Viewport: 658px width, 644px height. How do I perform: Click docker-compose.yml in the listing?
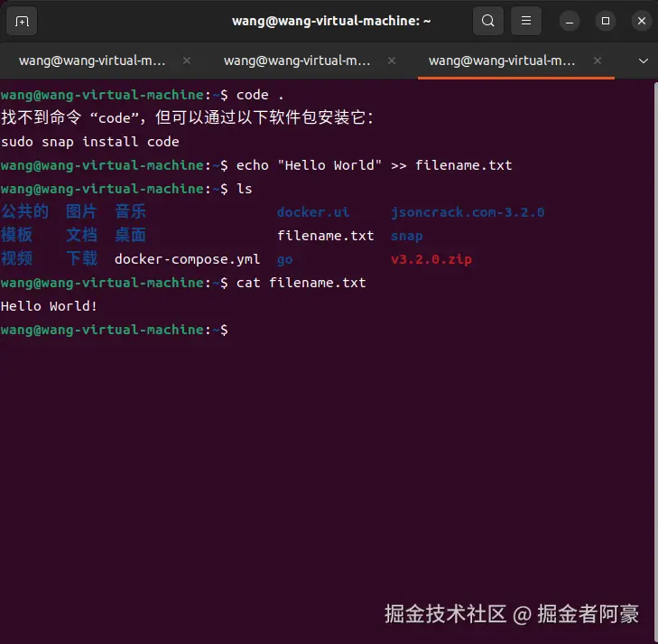[187, 259]
